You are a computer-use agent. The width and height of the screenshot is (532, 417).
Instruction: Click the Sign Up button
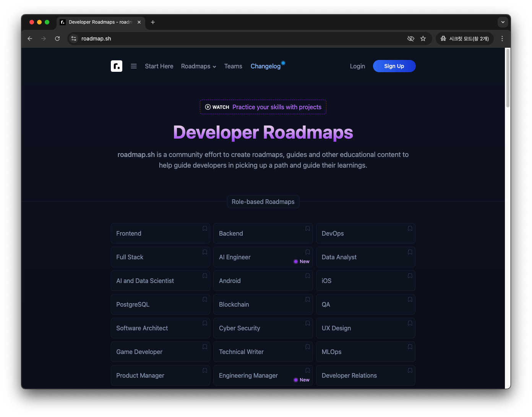pyautogui.click(x=394, y=66)
